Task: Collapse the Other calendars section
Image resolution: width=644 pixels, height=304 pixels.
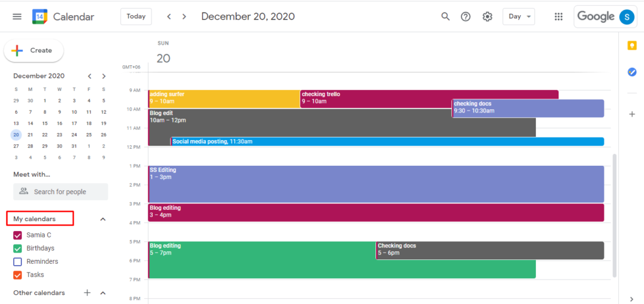Action: point(103,293)
